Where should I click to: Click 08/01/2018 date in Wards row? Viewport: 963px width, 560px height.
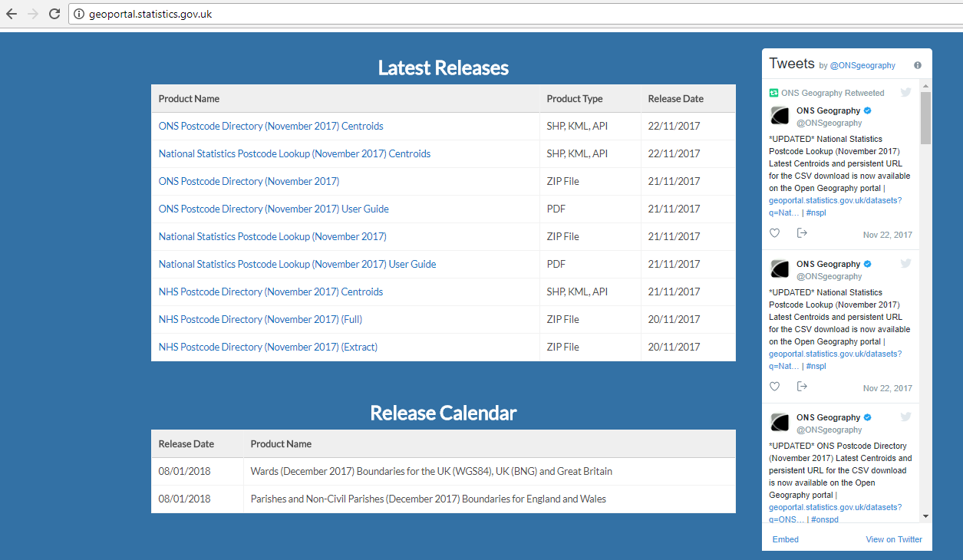[x=185, y=471]
